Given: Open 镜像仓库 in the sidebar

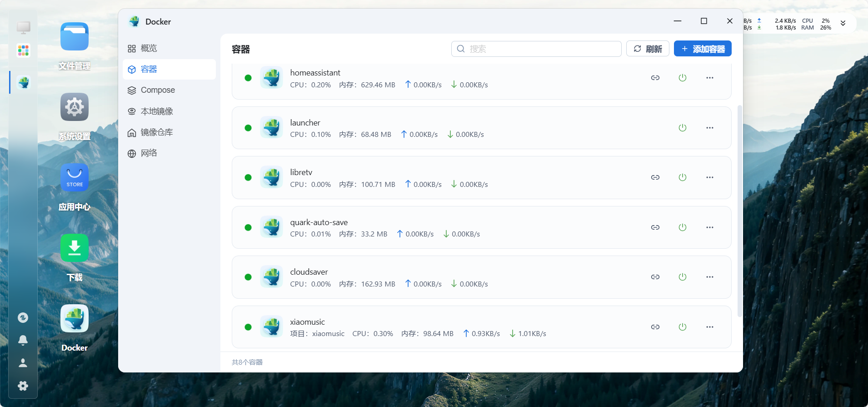Looking at the screenshot, I should [x=169, y=132].
